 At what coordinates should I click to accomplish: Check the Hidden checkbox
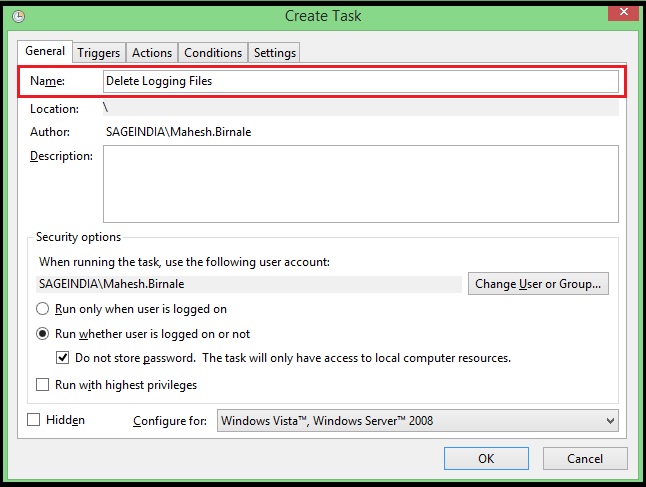click(33, 420)
